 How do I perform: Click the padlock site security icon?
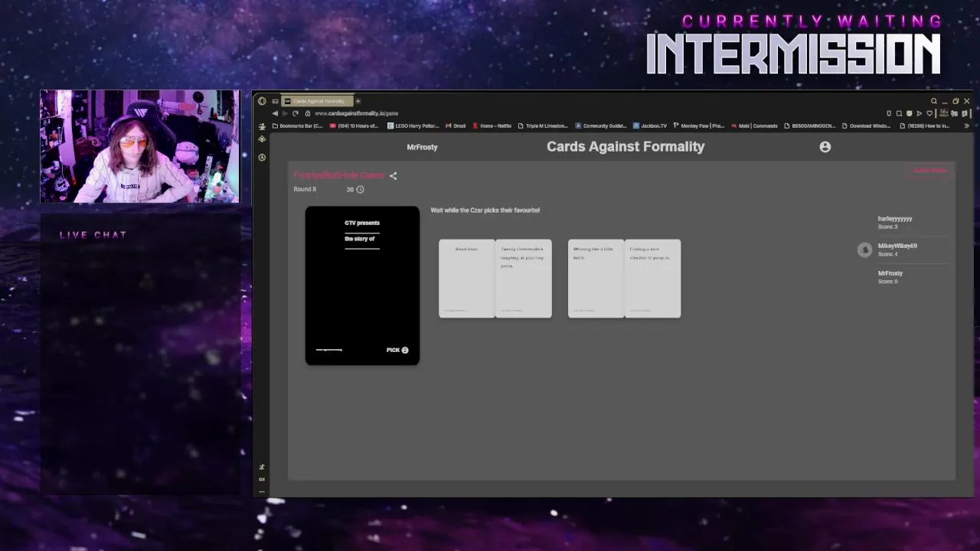coord(308,113)
